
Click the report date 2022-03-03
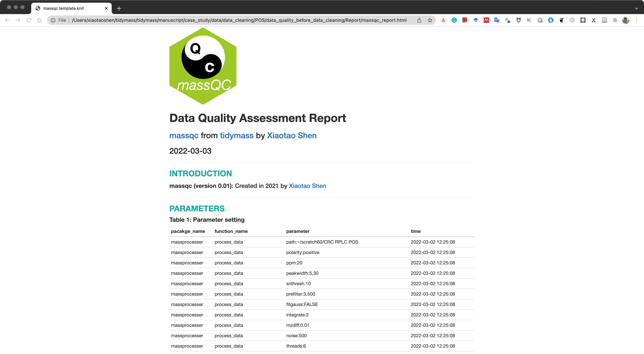pyautogui.click(x=190, y=151)
